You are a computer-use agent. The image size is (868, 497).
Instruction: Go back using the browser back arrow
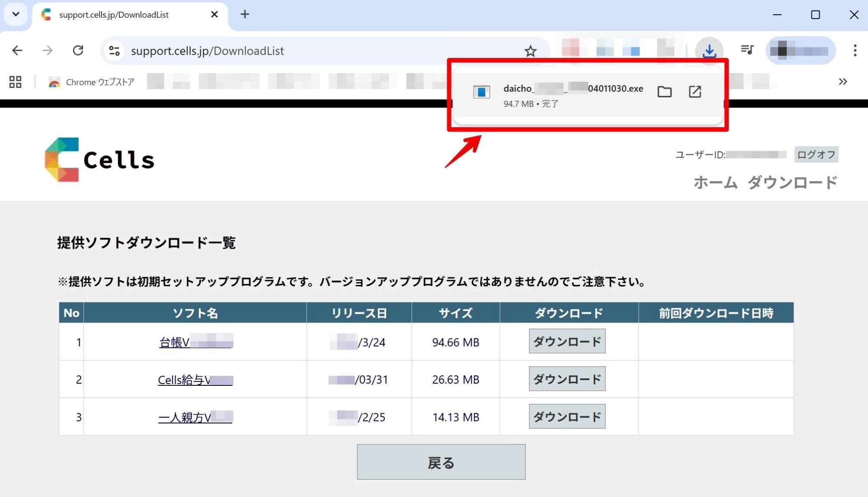(x=17, y=51)
